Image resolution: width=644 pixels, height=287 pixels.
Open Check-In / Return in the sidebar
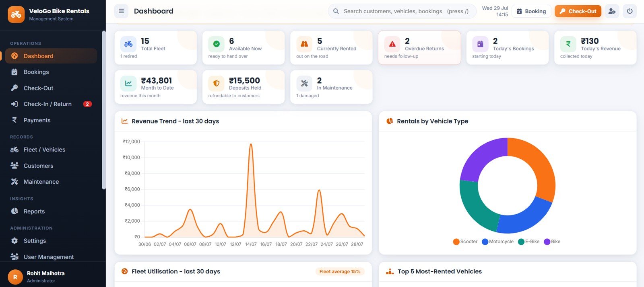(x=51, y=104)
